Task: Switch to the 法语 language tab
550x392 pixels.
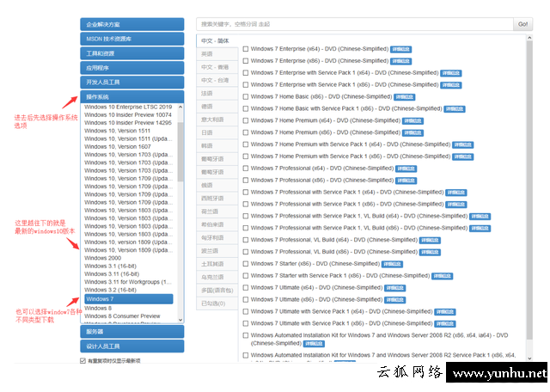Action: [x=217, y=94]
